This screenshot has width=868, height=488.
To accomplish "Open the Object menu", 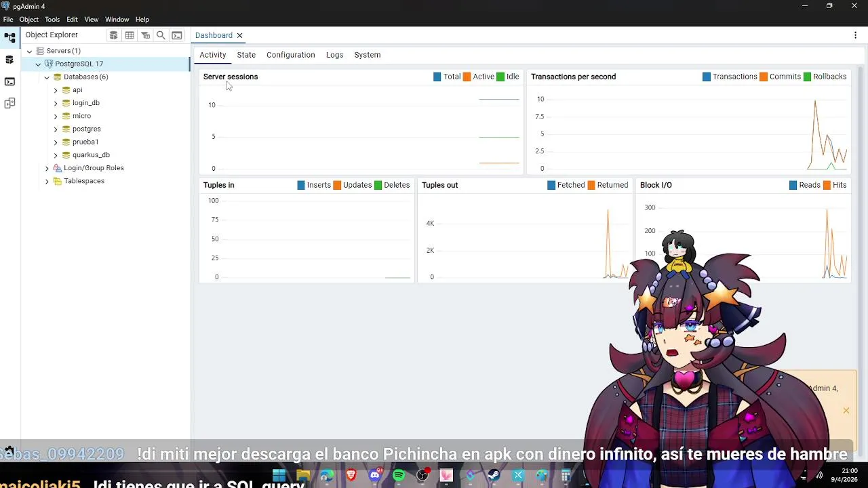I will (x=29, y=20).
